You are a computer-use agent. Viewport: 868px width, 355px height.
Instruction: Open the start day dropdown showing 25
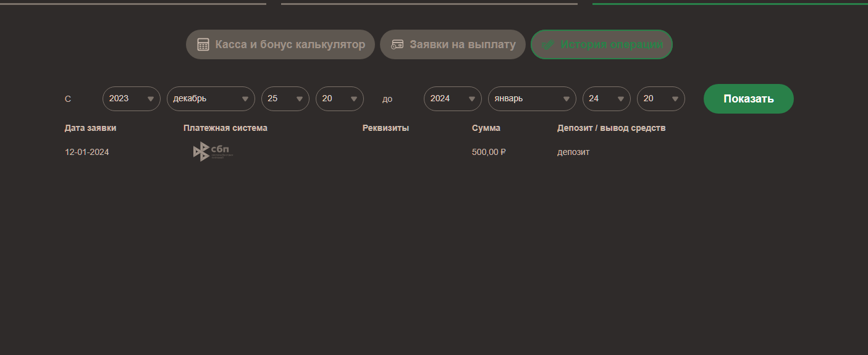point(285,99)
